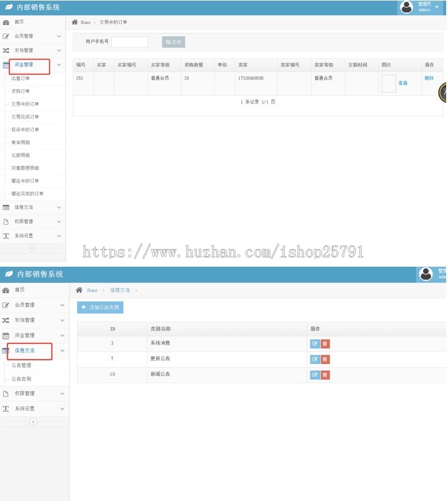
Task: Delete the 新闻公告 category
Action: (x=325, y=375)
